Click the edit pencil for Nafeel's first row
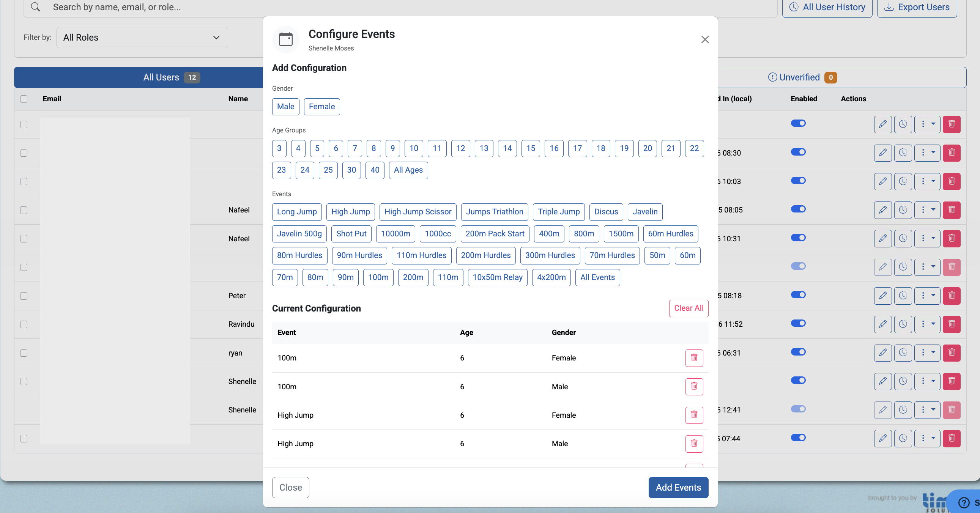 click(x=882, y=210)
